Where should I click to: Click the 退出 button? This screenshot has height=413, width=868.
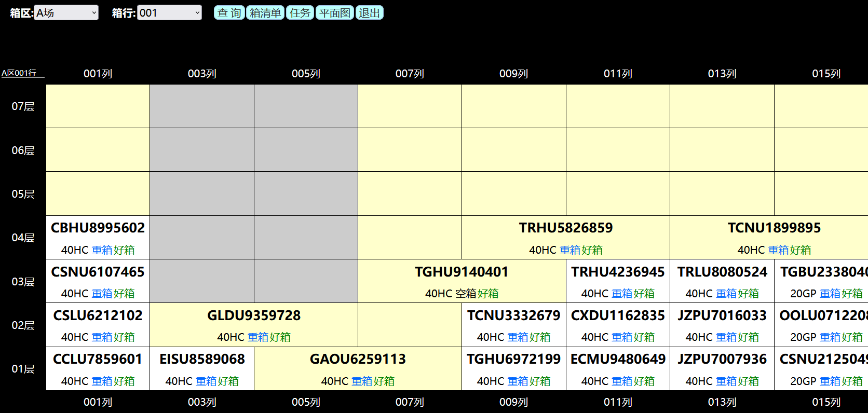tap(370, 13)
